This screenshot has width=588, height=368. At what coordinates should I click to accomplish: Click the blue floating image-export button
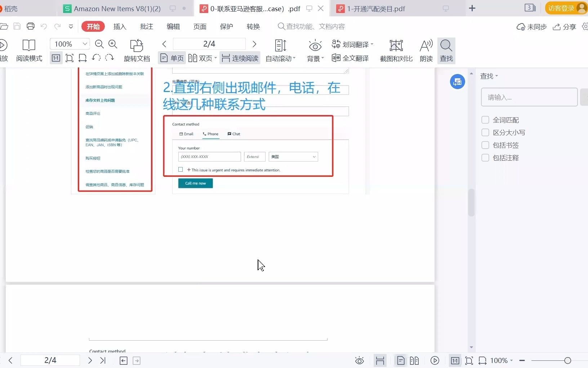pos(457,82)
